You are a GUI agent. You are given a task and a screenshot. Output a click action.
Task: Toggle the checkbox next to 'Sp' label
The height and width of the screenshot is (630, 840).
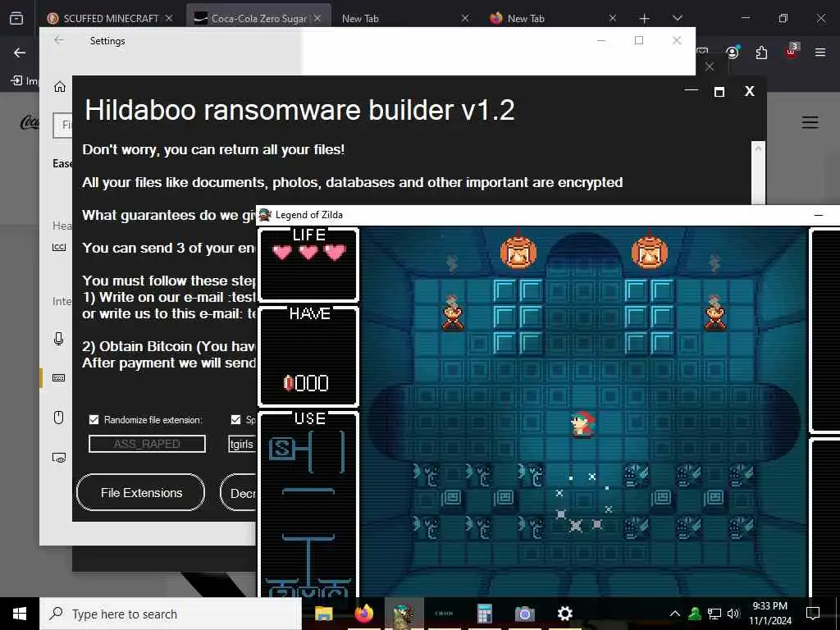coord(235,419)
